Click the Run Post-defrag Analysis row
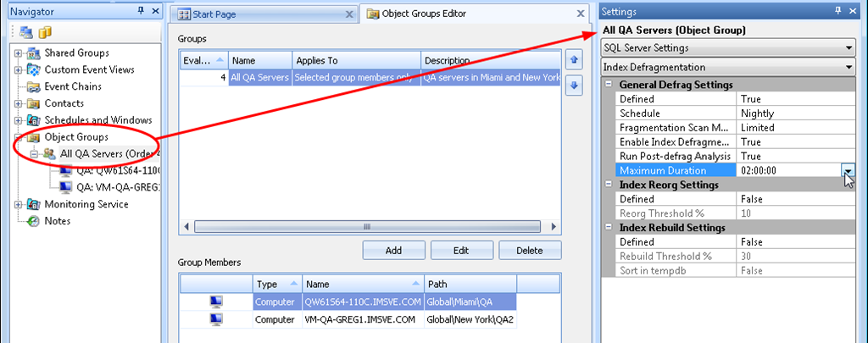This screenshot has height=343, width=868. (x=736, y=157)
